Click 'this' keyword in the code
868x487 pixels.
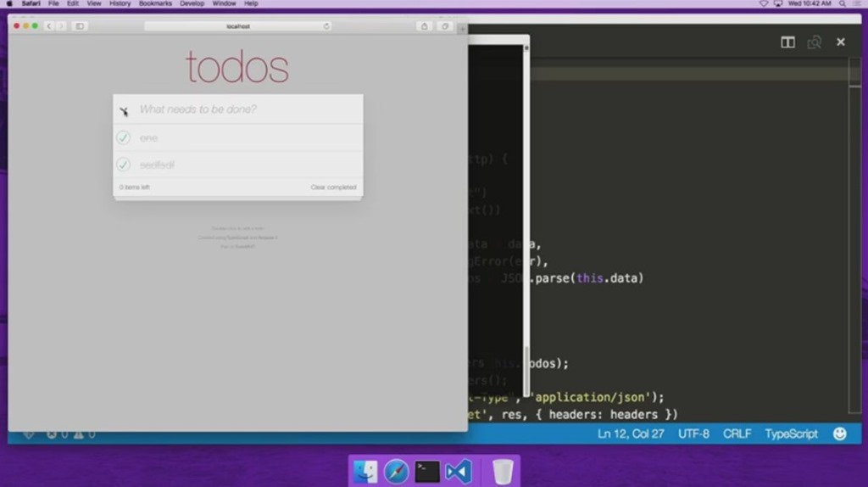point(590,278)
